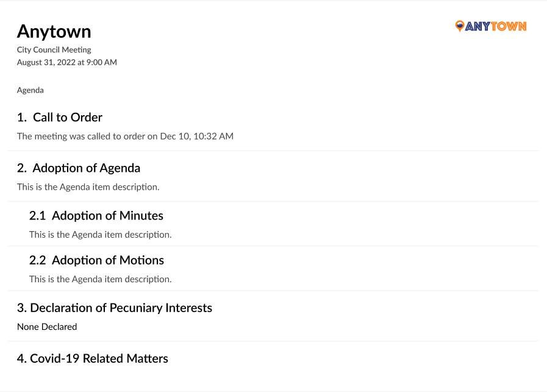Image resolution: width=547 pixels, height=392 pixels.
Task: Select the City Council Meeting subtitle
Action: [x=54, y=50]
